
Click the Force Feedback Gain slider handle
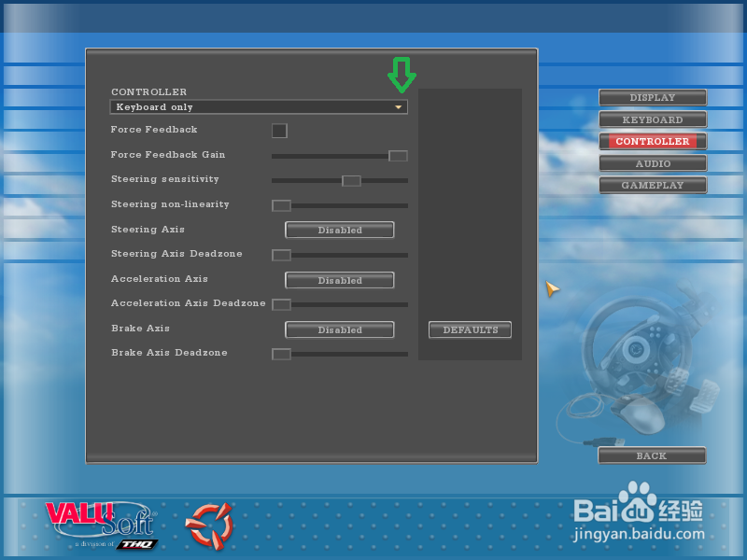point(398,156)
